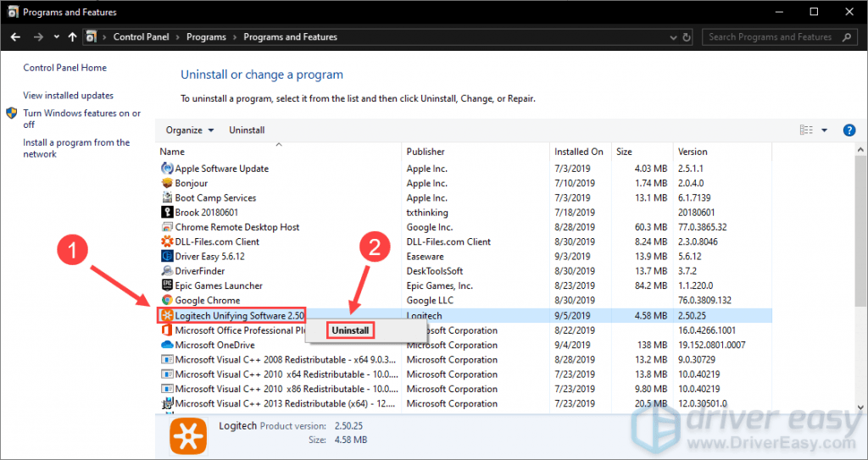Viewport: 868px width, 460px height.
Task: Open the recent locations dropdown arrow
Action: (x=57, y=37)
